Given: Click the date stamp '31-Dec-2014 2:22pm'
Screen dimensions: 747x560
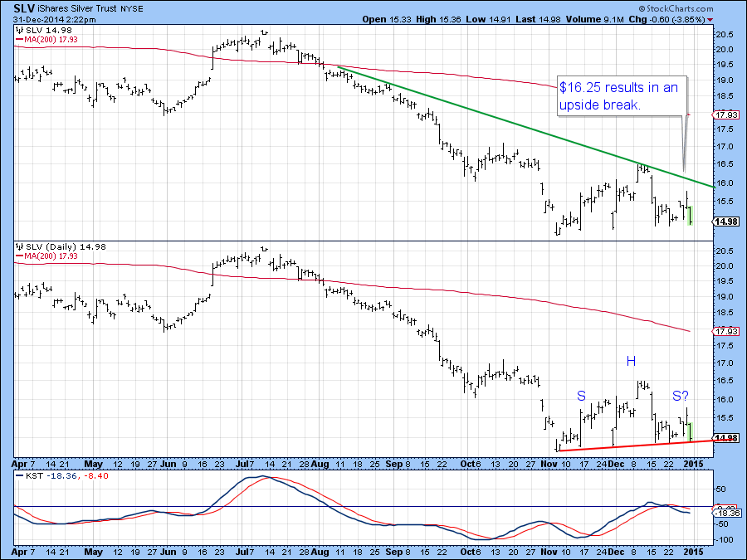Looking at the screenshot, I should tap(54, 20).
